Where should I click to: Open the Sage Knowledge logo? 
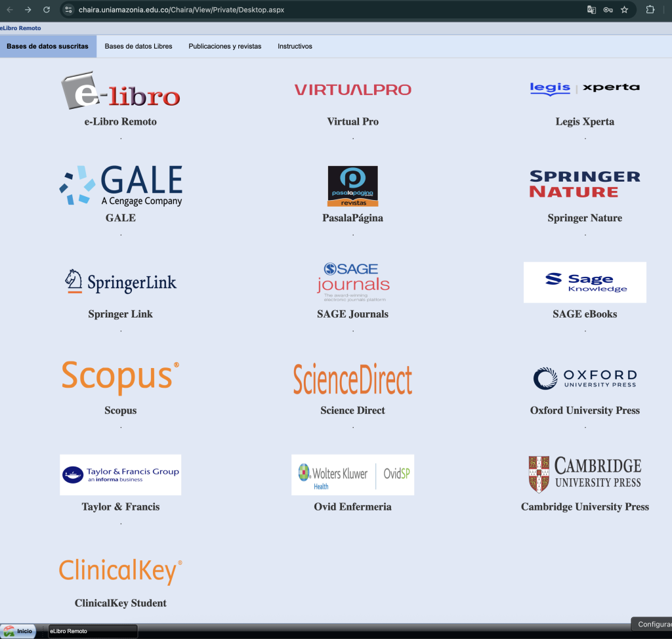click(x=585, y=282)
